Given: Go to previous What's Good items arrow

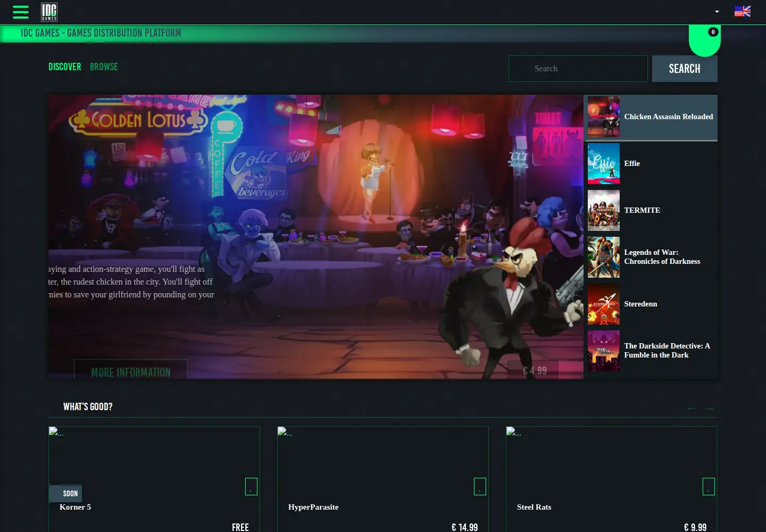Looking at the screenshot, I should tap(692, 409).
